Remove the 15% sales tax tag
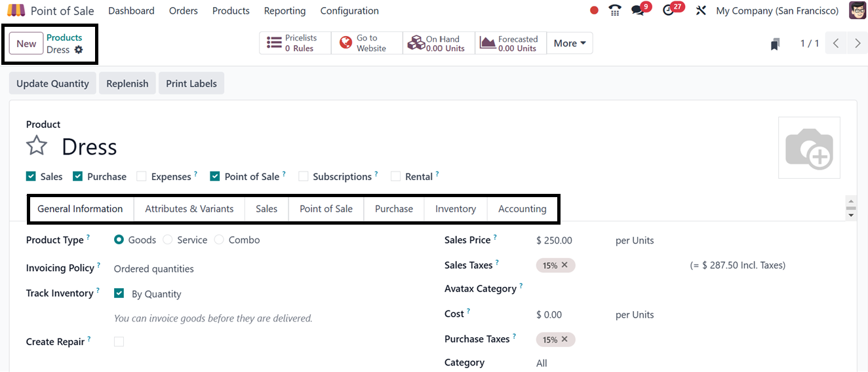The width and height of the screenshot is (868, 372). tap(564, 265)
